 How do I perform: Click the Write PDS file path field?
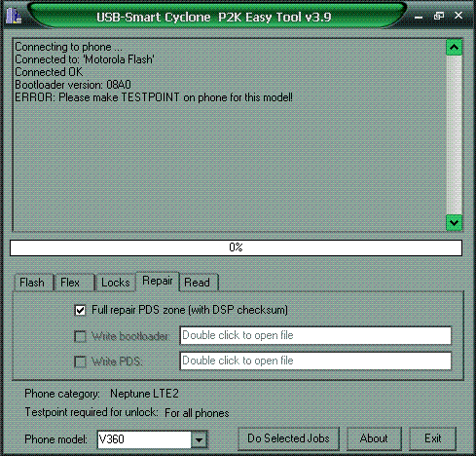pyautogui.click(x=315, y=361)
